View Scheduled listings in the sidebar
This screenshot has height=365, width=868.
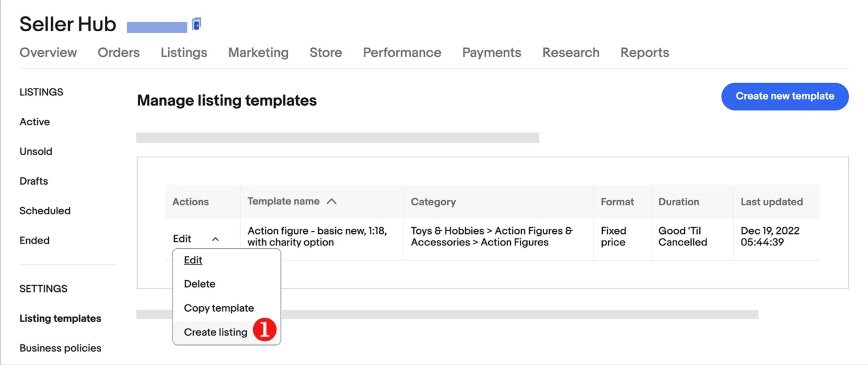[x=45, y=211]
